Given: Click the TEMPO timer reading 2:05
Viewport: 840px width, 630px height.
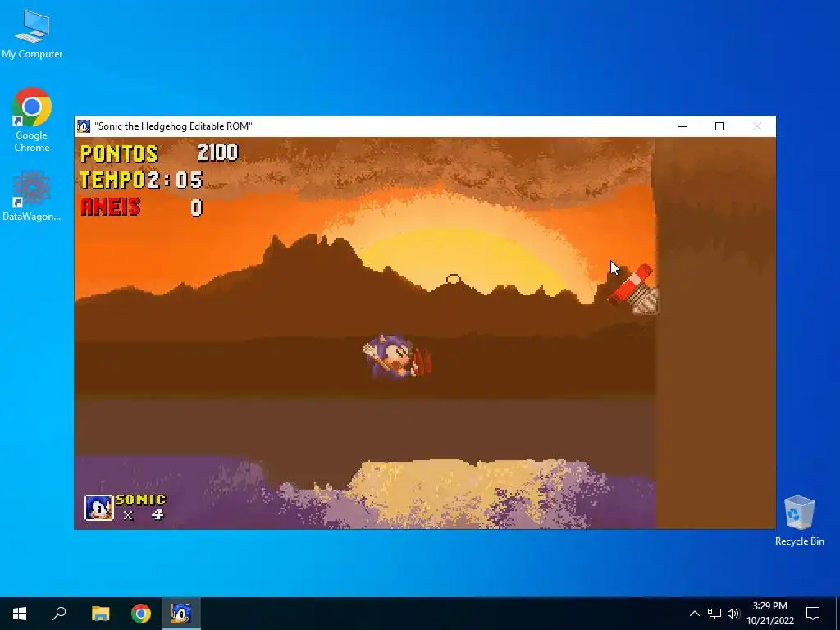Looking at the screenshot, I should click(175, 180).
